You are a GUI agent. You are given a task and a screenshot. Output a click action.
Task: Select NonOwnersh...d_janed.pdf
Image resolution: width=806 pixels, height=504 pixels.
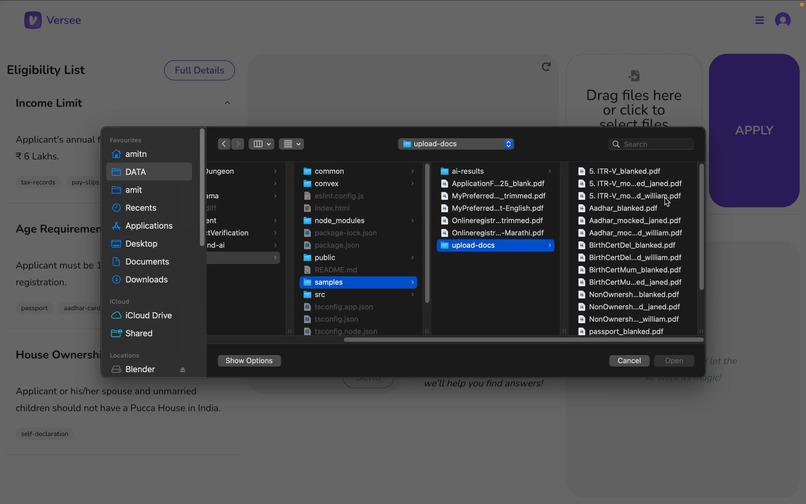pyautogui.click(x=635, y=307)
